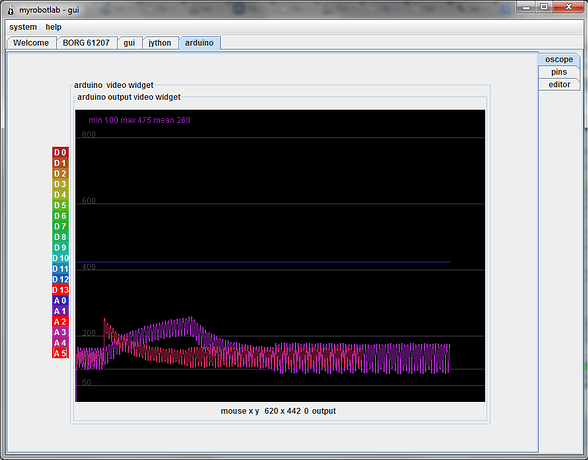Toggle the A 0 analog pin trace

click(60, 300)
